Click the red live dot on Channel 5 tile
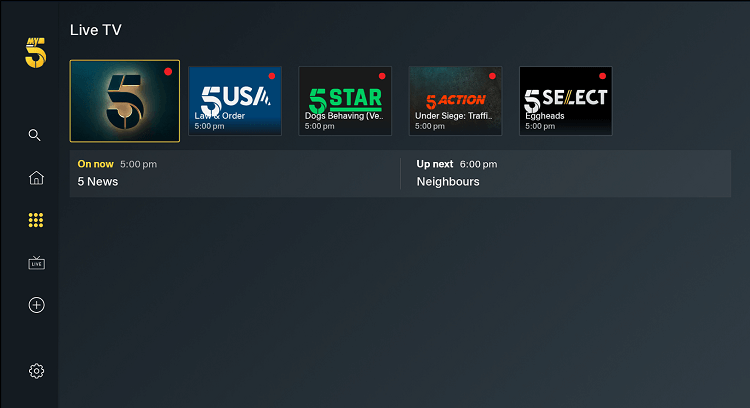The width and height of the screenshot is (750, 408). pyautogui.click(x=168, y=71)
